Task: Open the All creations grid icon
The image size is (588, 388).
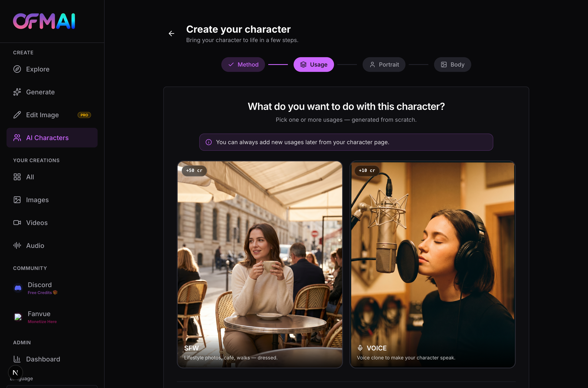Action: pos(17,177)
